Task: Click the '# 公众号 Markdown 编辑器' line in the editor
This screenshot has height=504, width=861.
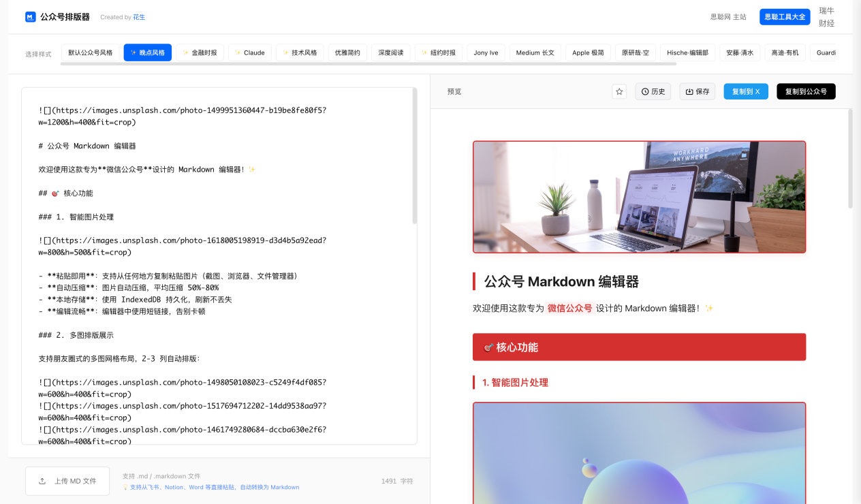Action: (x=88, y=146)
